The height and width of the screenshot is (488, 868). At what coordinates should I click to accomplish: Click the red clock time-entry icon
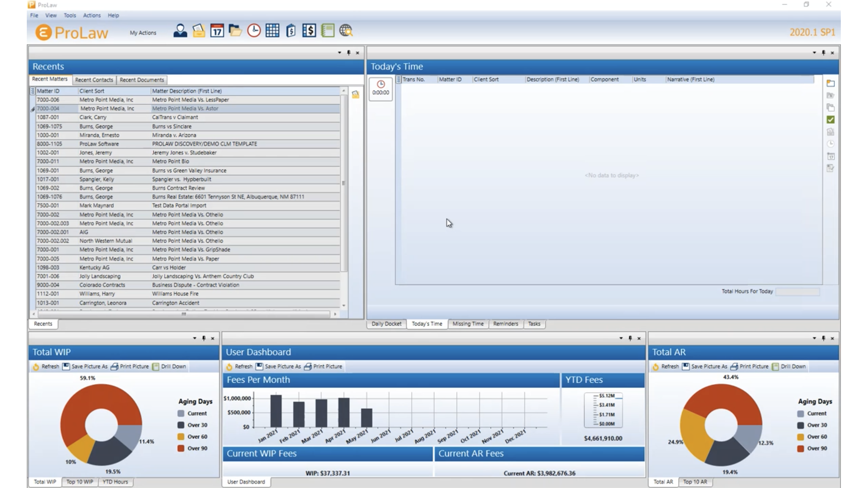tap(253, 31)
